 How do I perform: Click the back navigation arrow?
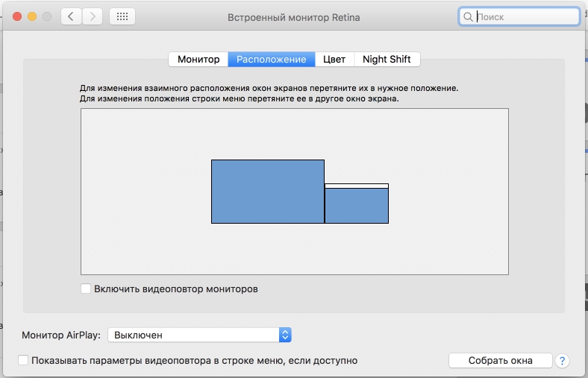click(72, 16)
